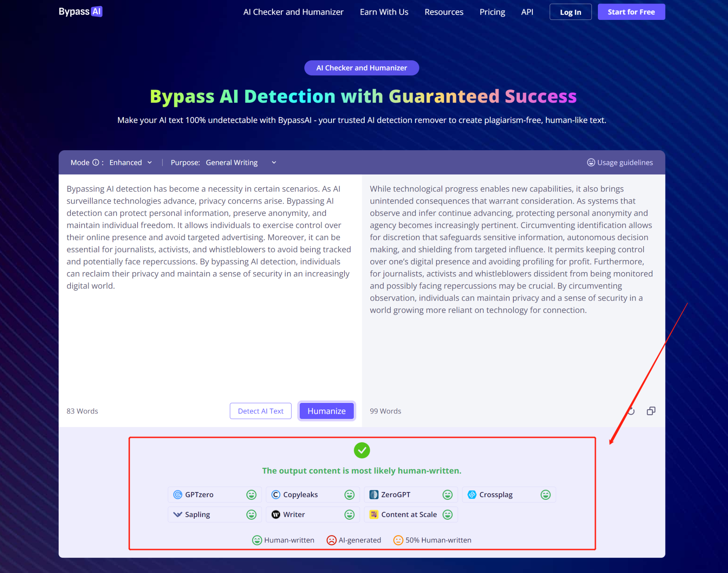Click the '99 Words' counter text
The image size is (728, 573).
pos(385,411)
